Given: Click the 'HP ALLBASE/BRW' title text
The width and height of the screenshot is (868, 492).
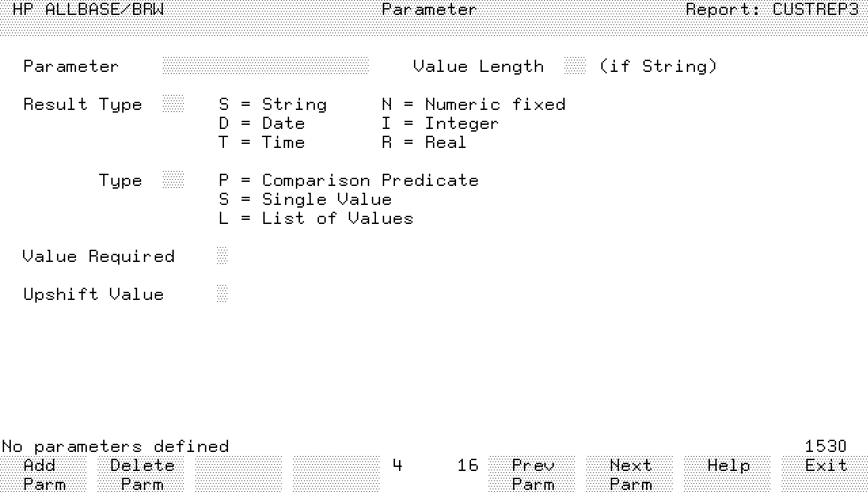Looking at the screenshot, I should coord(88,10).
